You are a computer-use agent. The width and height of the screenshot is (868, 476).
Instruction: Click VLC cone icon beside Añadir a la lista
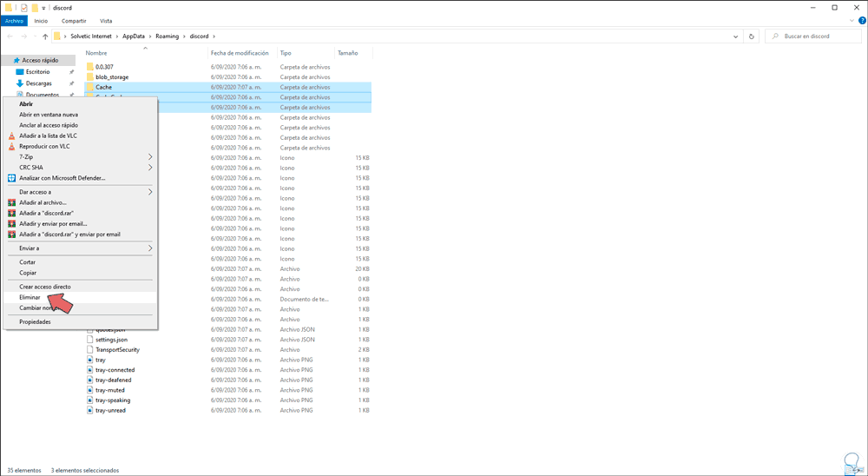(11, 136)
